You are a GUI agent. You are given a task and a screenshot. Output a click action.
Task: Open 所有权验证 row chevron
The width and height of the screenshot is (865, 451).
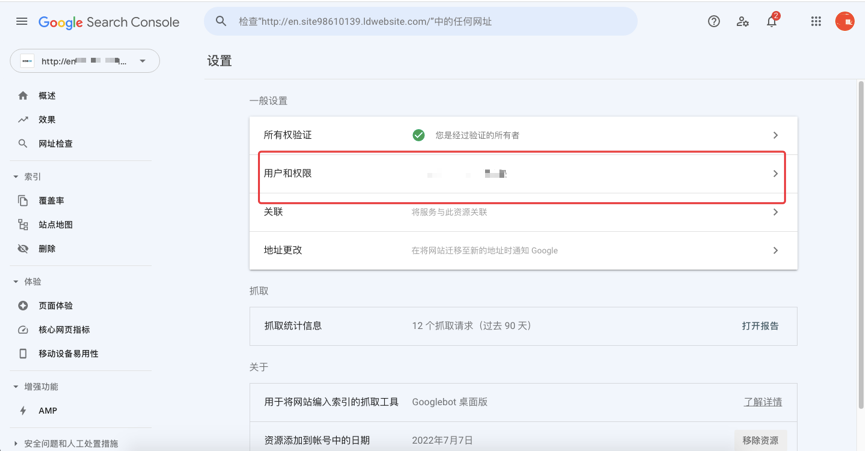click(x=775, y=135)
